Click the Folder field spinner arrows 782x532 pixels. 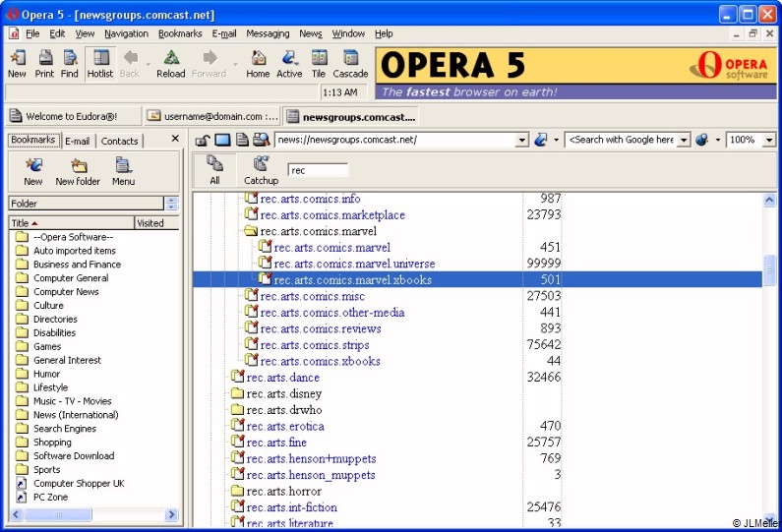pyautogui.click(x=171, y=203)
